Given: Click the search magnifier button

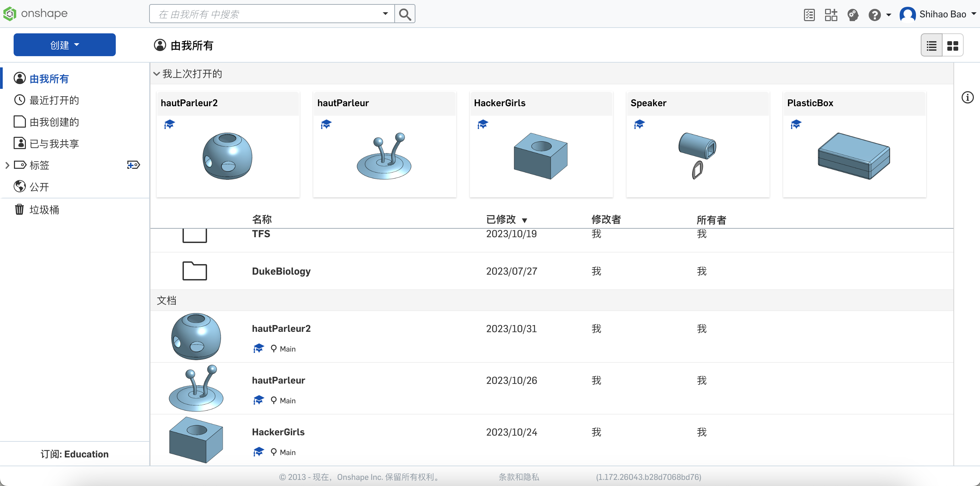Looking at the screenshot, I should pyautogui.click(x=405, y=14).
